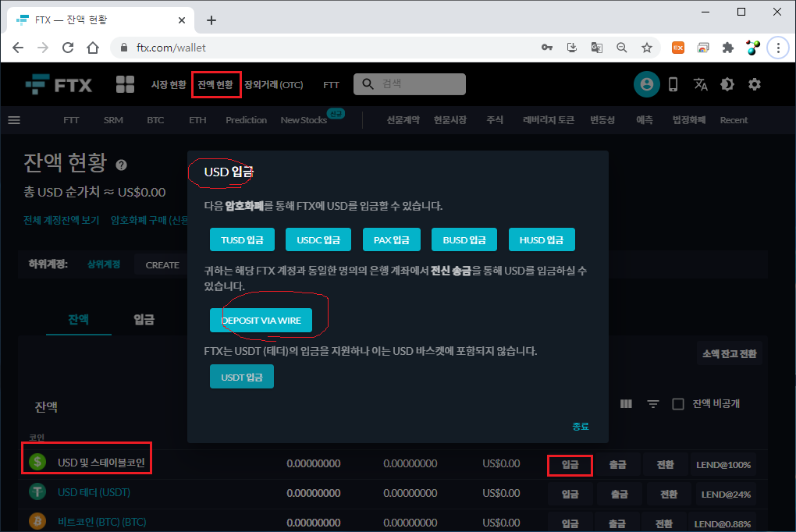
Task: Click the columns view icon
Action: pyautogui.click(x=626, y=404)
